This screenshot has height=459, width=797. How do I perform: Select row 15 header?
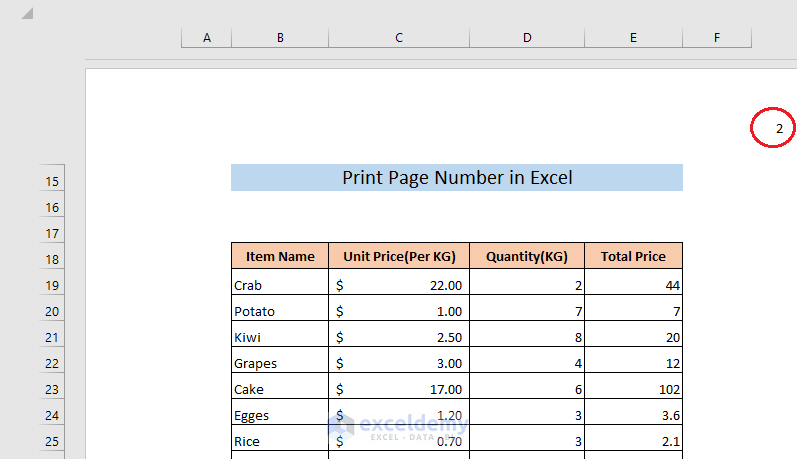point(52,178)
